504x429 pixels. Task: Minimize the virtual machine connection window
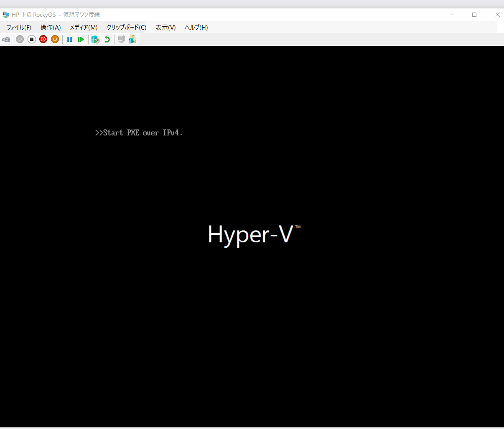coord(452,15)
